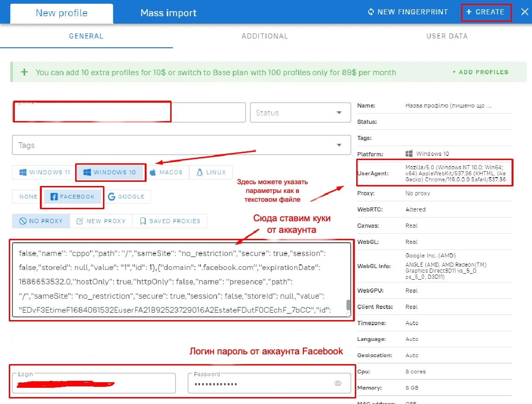The height and width of the screenshot is (404, 532).
Task: Select the Windows 11 platform button
Action: click(44, 173)
